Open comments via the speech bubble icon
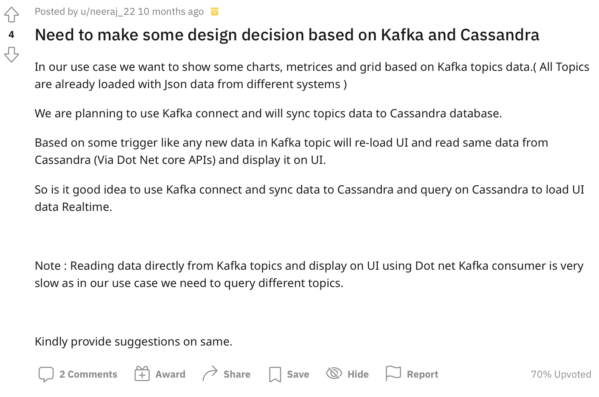This screenshot has width=599, height=397. 46,374
